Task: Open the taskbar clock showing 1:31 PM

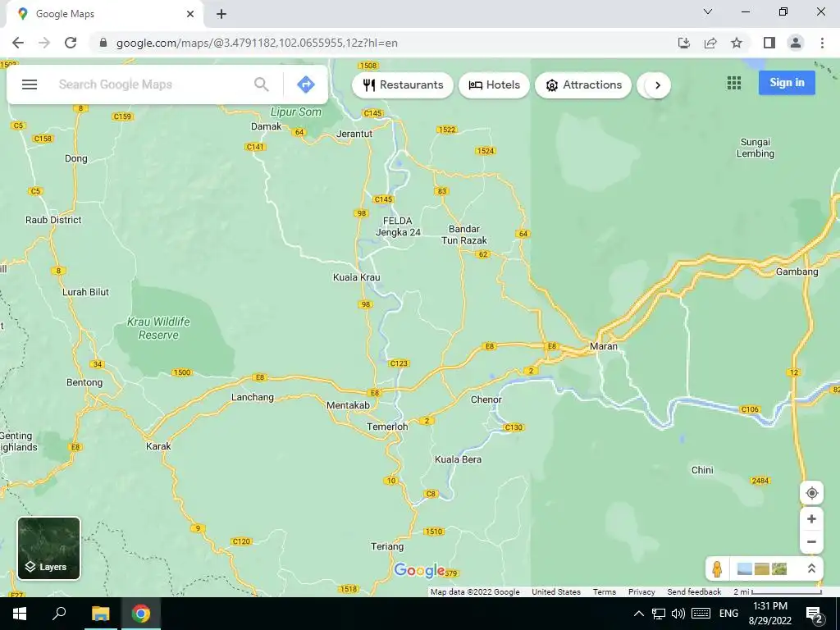Action: [769, 614]
